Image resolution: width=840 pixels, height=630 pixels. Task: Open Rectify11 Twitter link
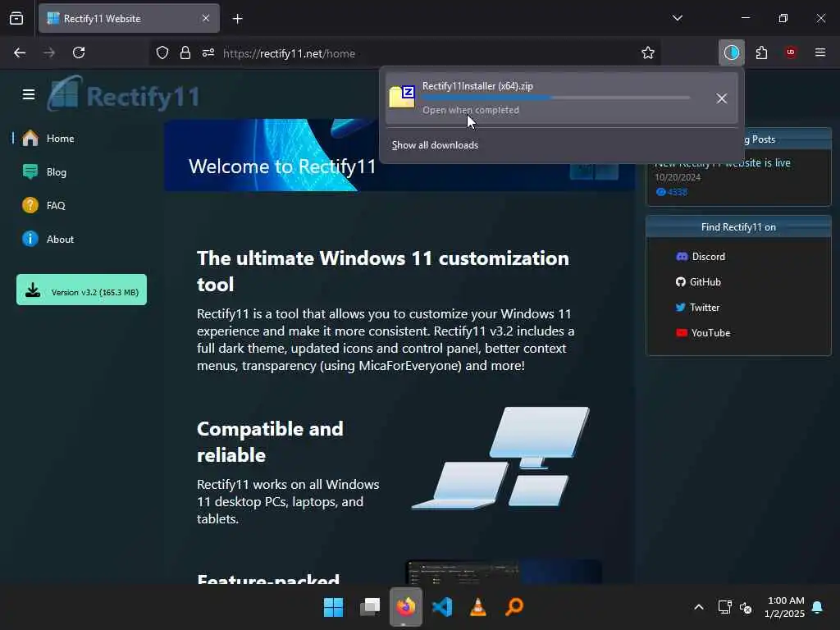(x=697, y=308)
